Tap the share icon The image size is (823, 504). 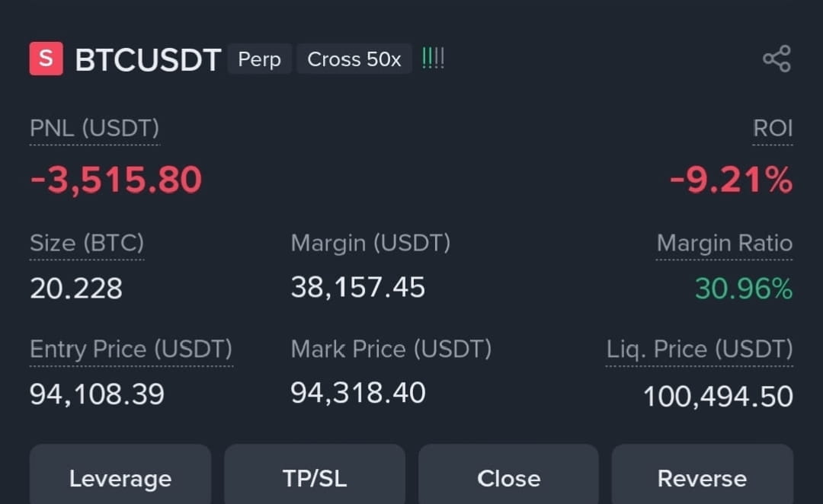[x=777, y=58]
